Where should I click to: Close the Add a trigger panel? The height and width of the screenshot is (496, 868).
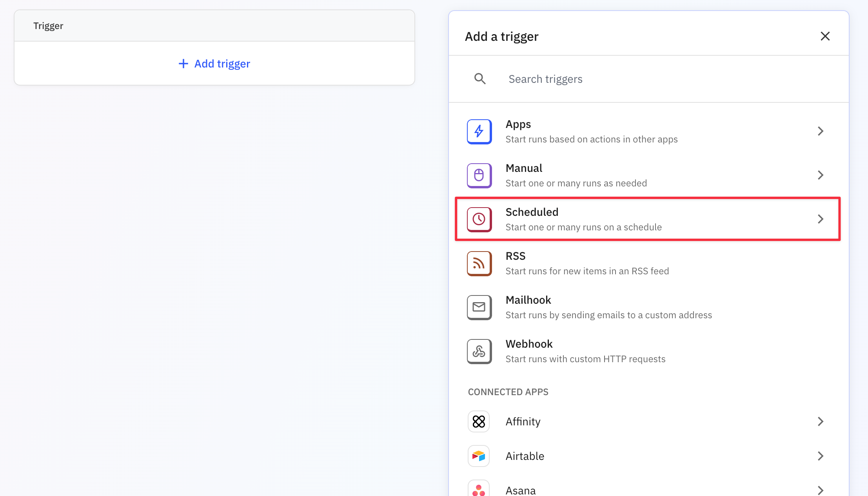click(x=825, y=36)
